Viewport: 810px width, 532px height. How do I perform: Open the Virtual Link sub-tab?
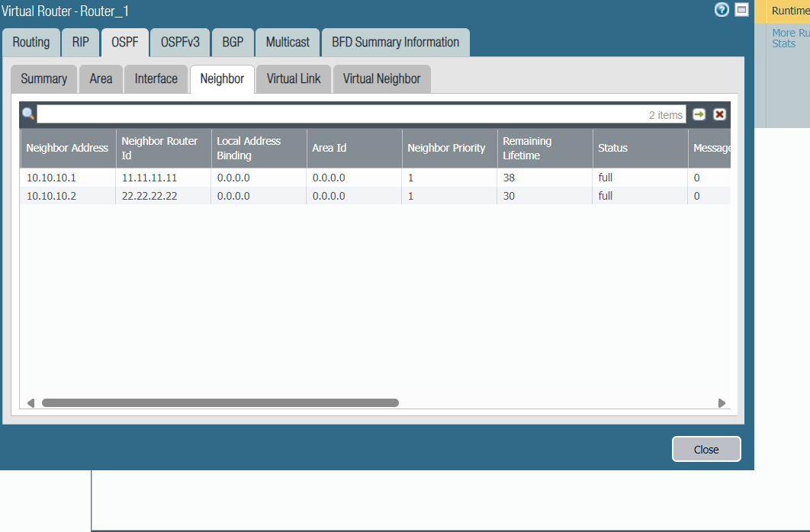point(293,79)
